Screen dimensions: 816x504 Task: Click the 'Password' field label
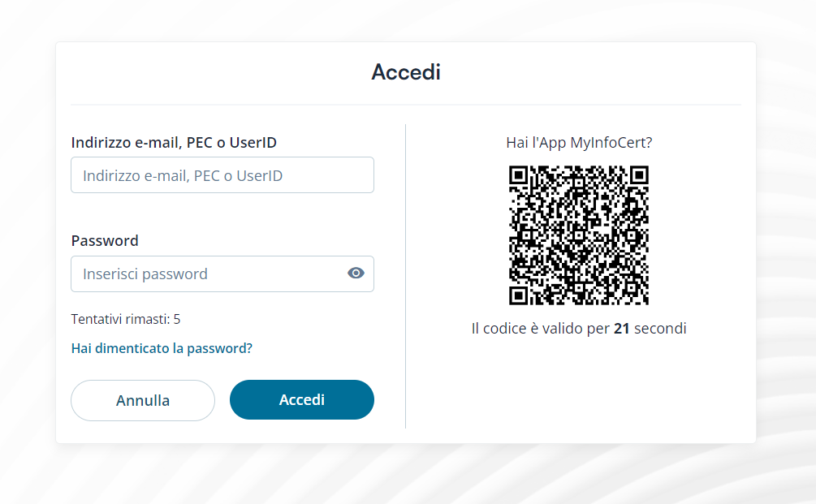point(105,241)
